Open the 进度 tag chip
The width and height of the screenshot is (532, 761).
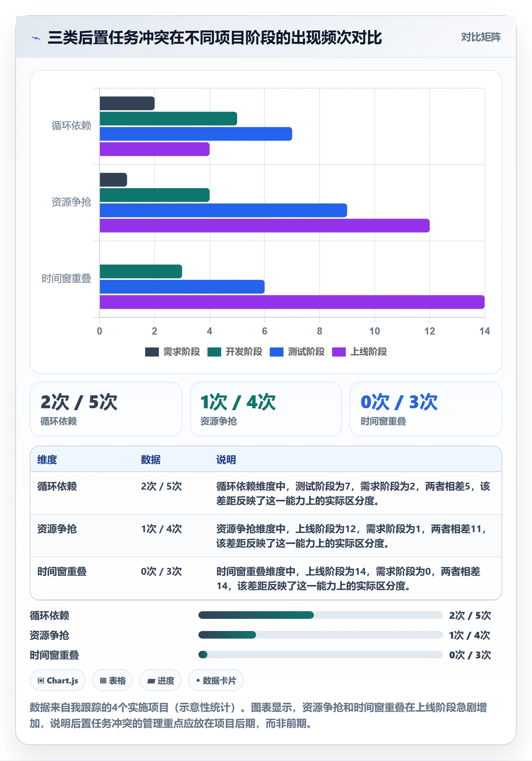coord(160,680)
